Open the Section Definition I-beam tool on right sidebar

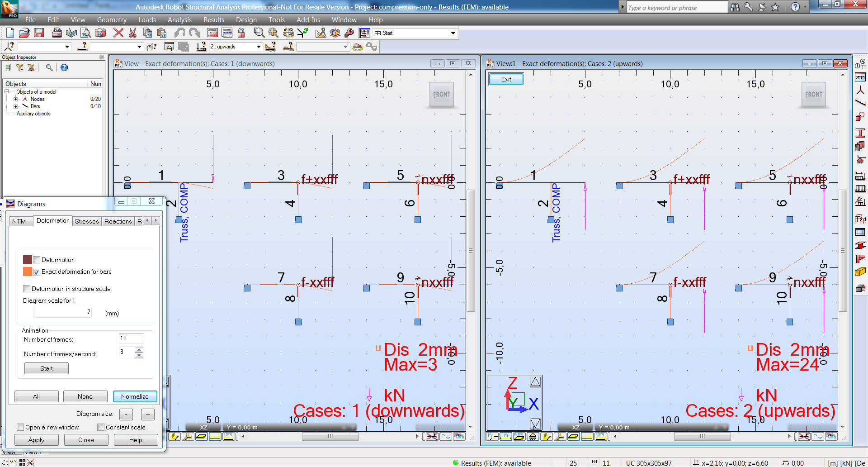(861, 133)
